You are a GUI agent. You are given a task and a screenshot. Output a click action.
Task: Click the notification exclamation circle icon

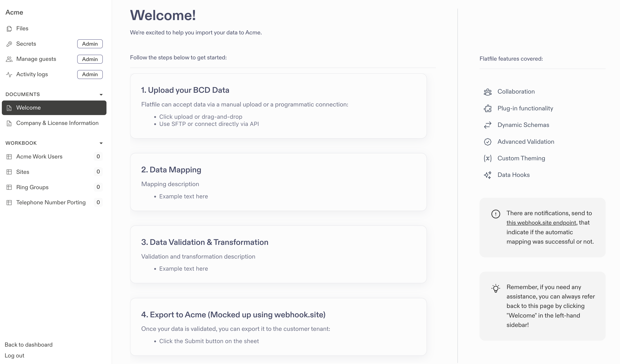pyautogui.click(x=496, y=214)
